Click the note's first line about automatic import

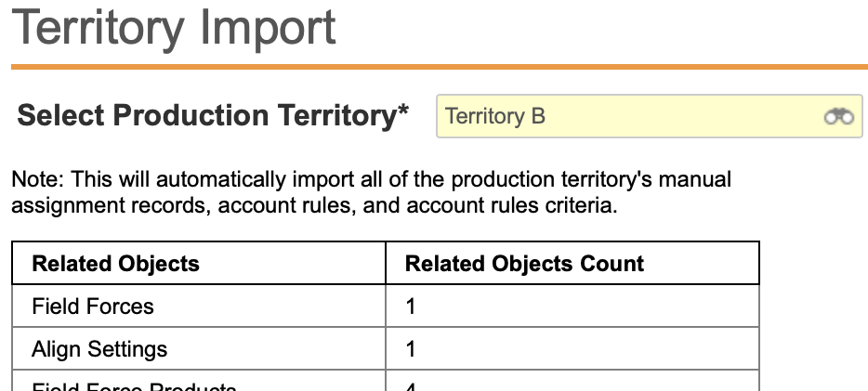[371, 180]
